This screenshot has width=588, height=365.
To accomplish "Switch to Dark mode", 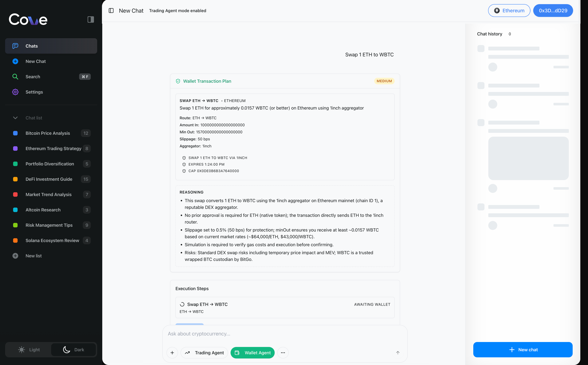I will [73, 350].
